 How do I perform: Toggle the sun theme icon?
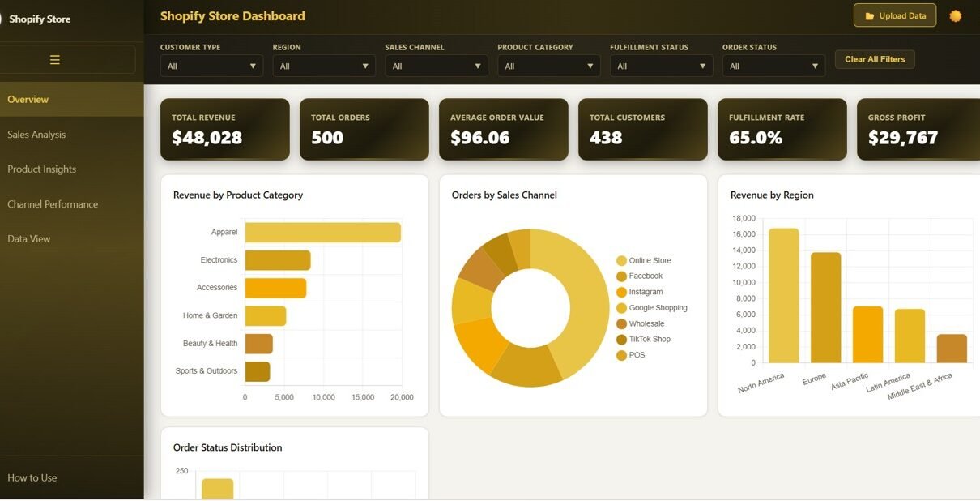(956, 16)
